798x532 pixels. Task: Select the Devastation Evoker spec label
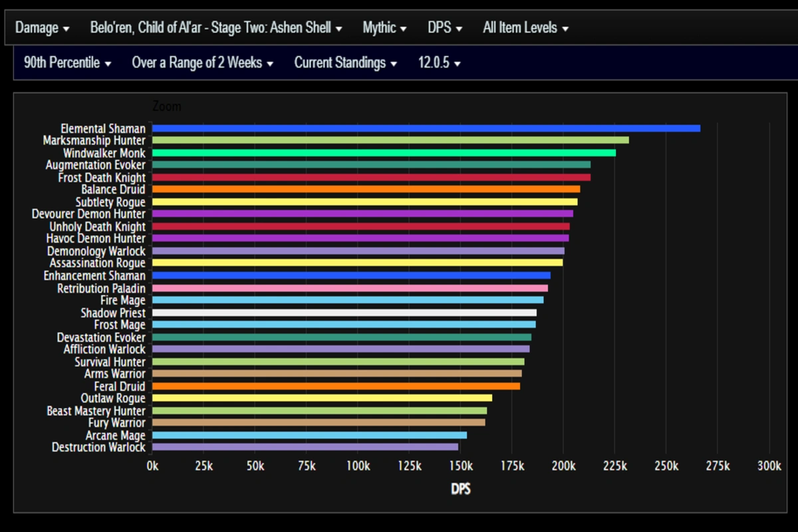[x=101, y=337]
